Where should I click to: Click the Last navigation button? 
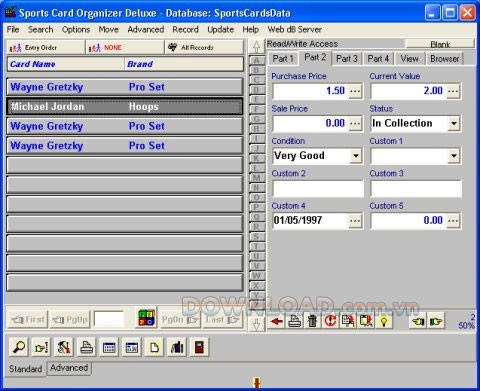[x=223, y=320]
